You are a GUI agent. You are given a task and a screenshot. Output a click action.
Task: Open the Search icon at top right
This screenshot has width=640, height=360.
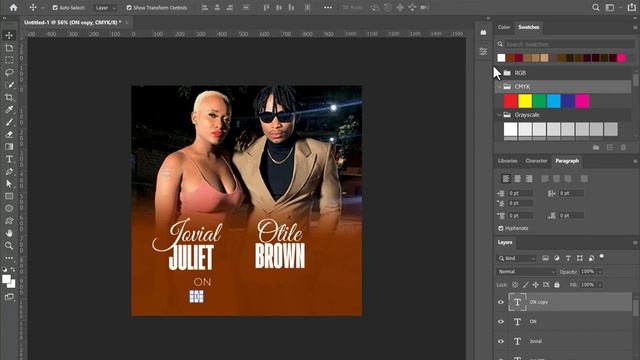point(596,7)
